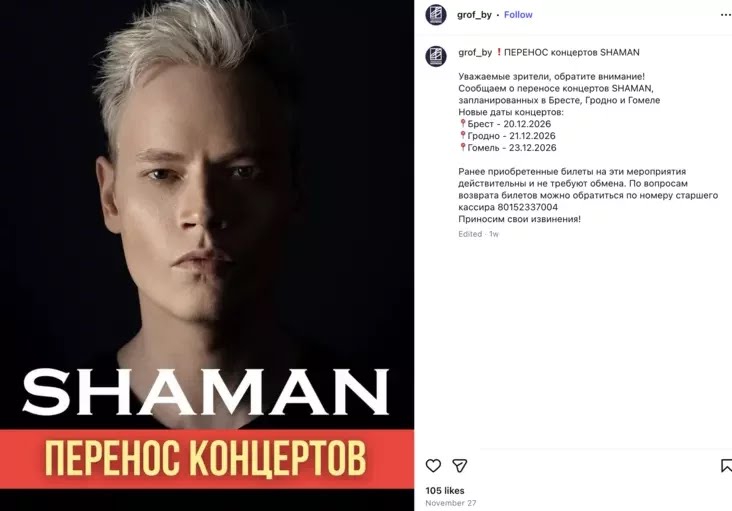
Task: Open the SHAMAN title on the poster image
Action: 206,392
